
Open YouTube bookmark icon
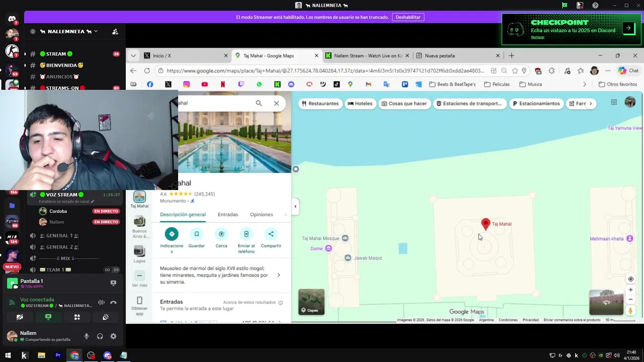point(204,84)
